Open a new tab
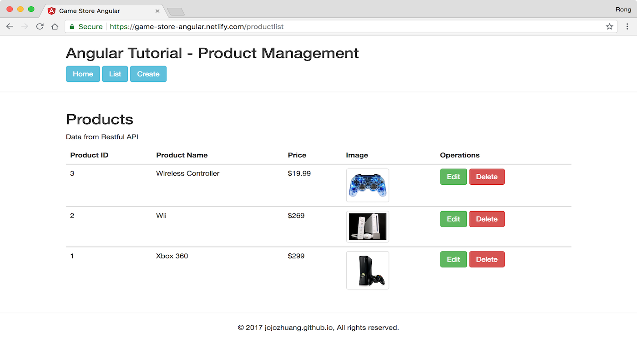Viewport: 637px width, 364px height. tap(176, 11)
